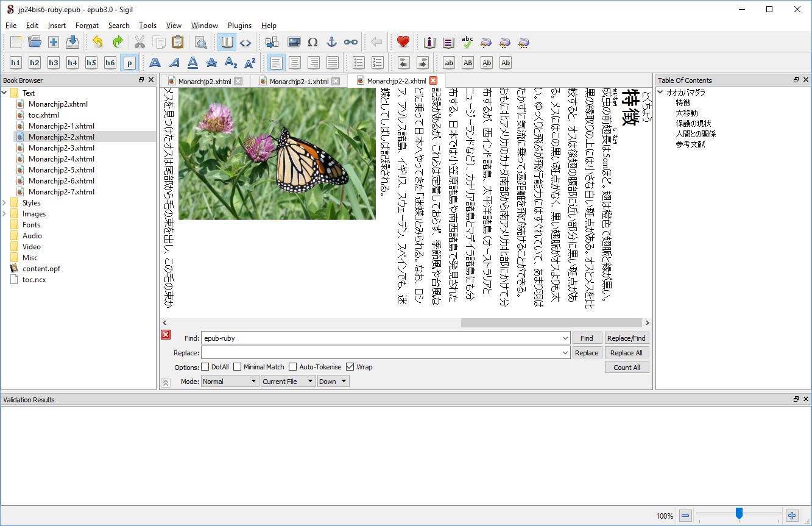This screenshot has height=526, width=812.
Task: Insert an ID anchor using the anchor icon
Action: point(332,42)
